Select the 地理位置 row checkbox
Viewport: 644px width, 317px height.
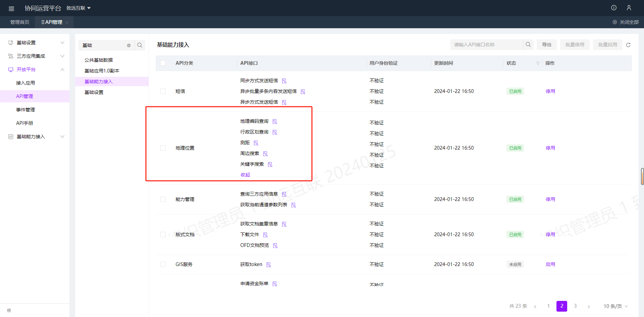(x=163, y=148)
